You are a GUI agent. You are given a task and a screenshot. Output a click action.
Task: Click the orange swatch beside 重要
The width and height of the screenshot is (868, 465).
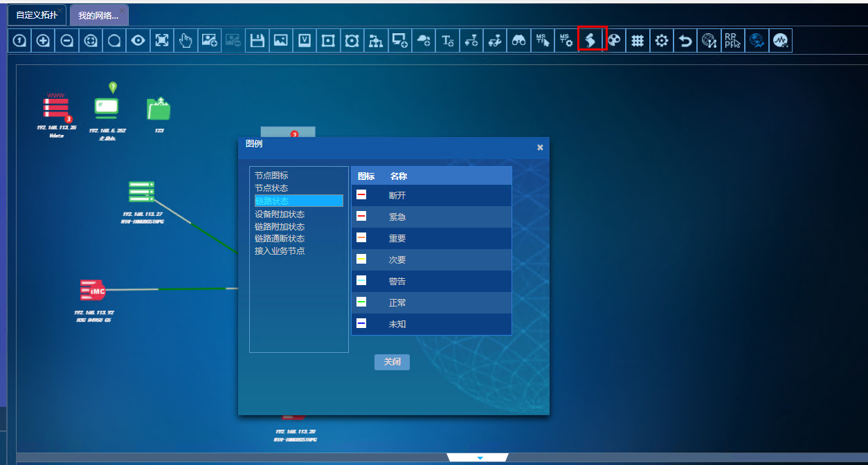click(361, 238)
